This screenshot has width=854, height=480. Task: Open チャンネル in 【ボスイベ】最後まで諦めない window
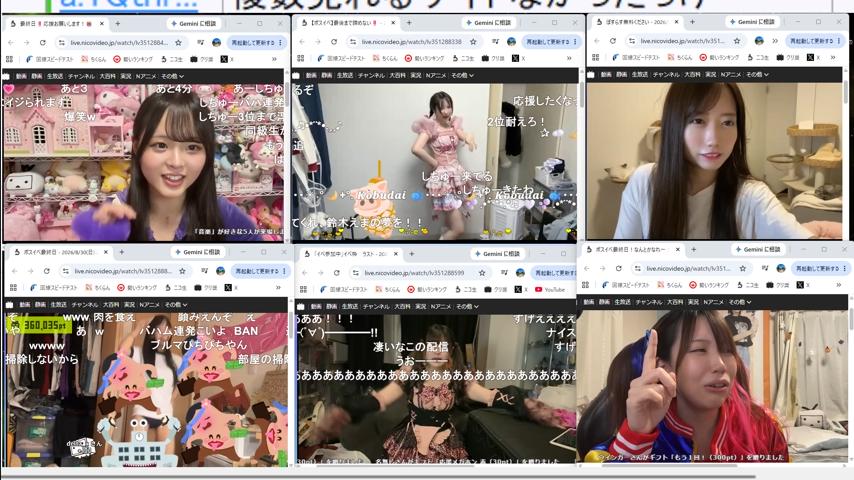371,75
